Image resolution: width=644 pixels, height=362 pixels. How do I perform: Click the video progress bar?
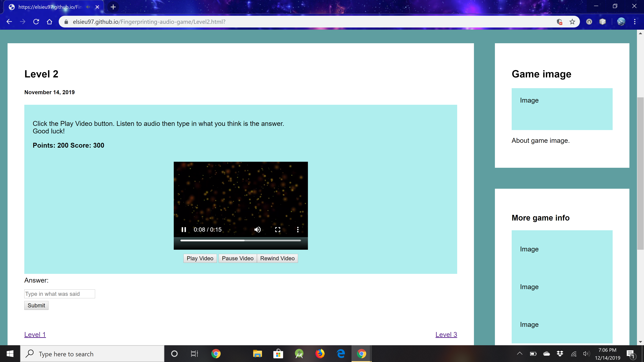coord(240,240)
